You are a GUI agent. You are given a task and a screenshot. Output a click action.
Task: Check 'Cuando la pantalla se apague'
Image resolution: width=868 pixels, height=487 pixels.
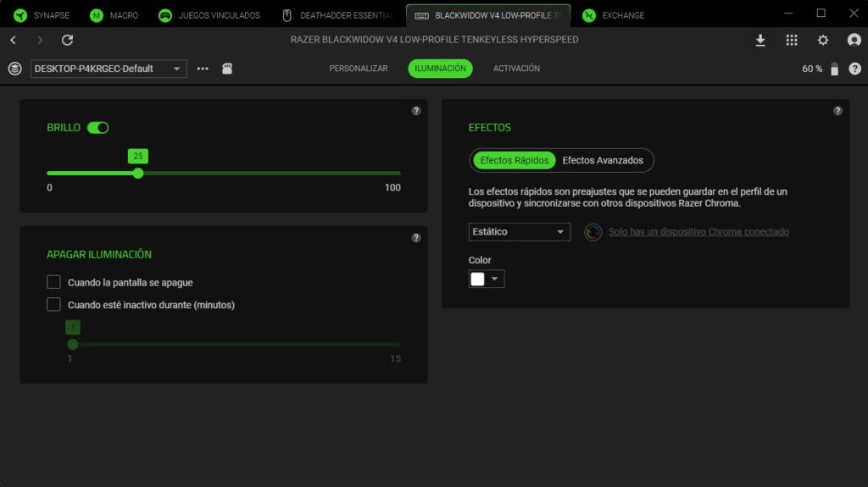click(54, 282)
